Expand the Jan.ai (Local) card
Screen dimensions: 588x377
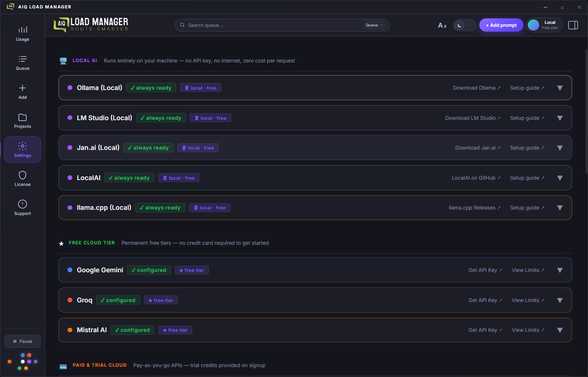point(560,148)
